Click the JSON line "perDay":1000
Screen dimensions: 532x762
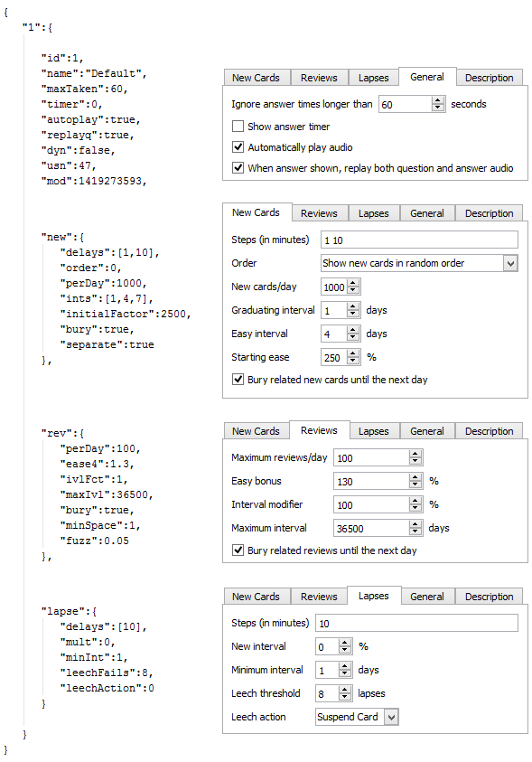[x=103, y=283]
